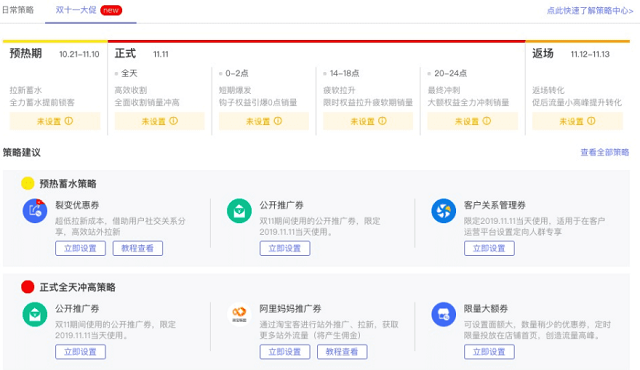Screen dimensions: 640x370
Task: Click the 正式 phase heading
Action: (x=125, y=53)
